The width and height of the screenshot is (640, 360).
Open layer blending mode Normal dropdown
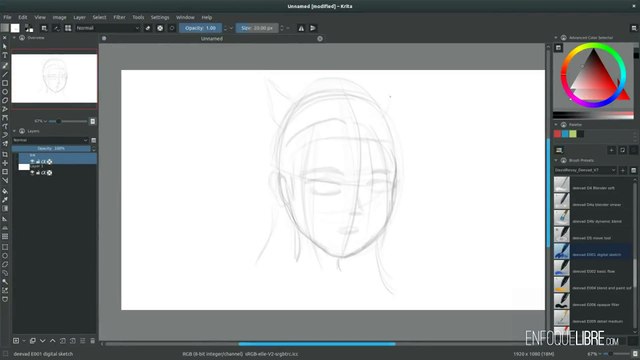[51, 140]
